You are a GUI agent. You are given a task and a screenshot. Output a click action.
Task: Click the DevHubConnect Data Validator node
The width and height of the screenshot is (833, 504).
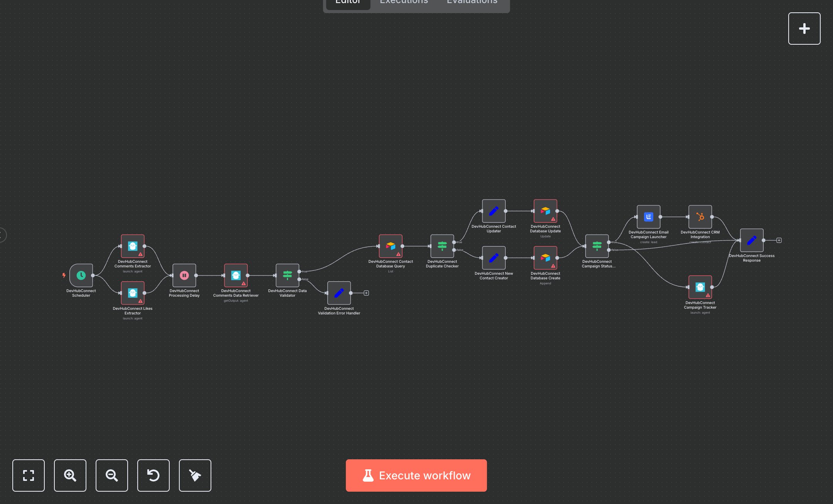287,275
